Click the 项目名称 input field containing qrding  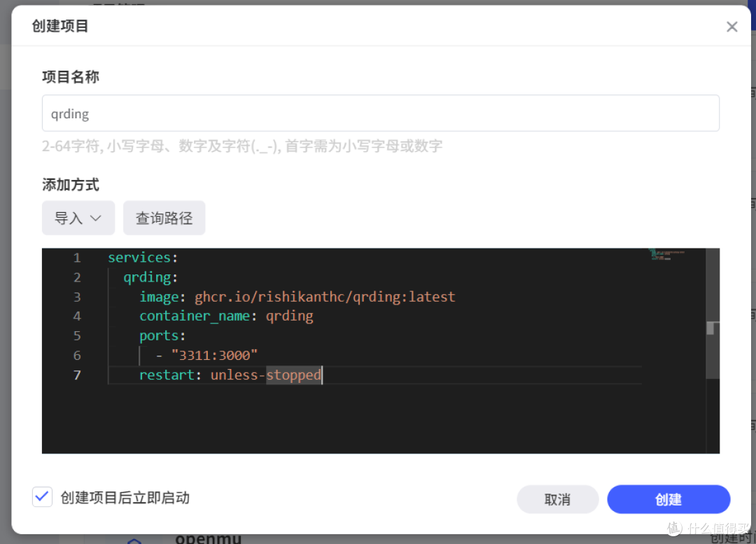(380, 113)
